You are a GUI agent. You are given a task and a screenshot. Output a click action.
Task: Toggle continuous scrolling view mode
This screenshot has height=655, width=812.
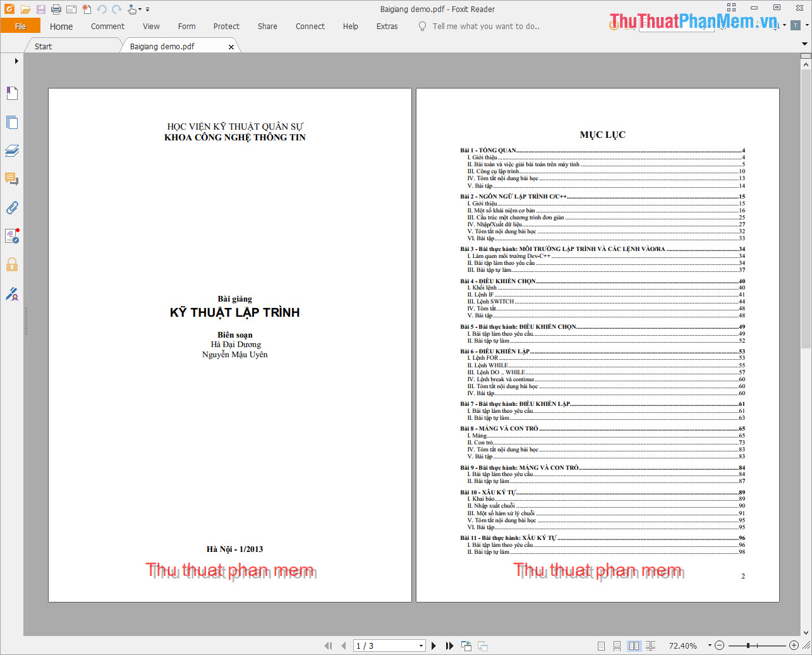(x=617, y=646)
